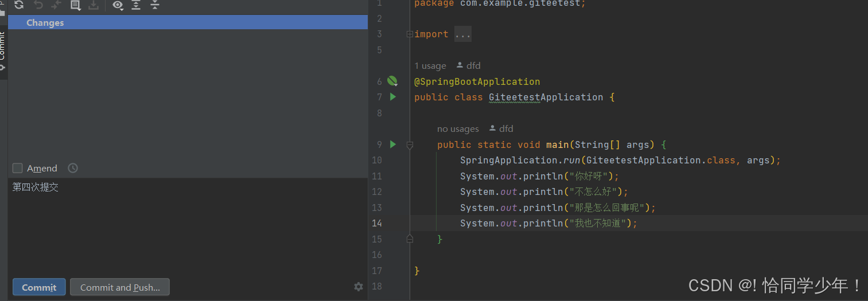Click into the commit message field

(x=188, y=226)
